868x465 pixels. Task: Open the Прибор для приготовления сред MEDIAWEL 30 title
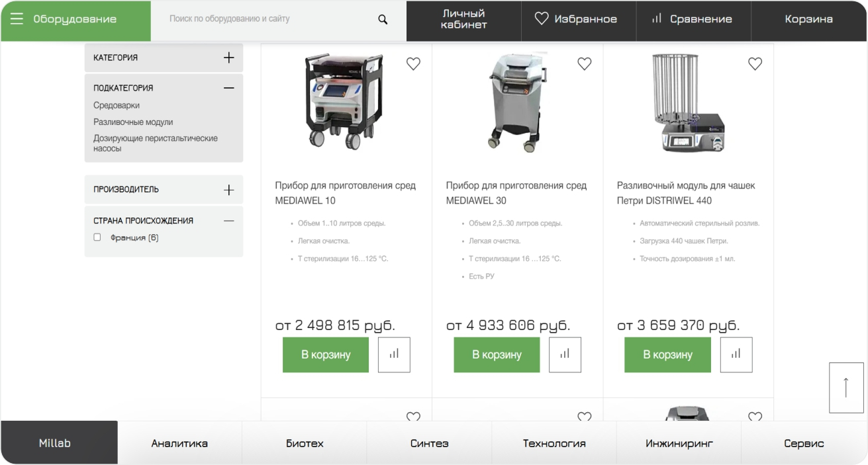coord(516,193)
